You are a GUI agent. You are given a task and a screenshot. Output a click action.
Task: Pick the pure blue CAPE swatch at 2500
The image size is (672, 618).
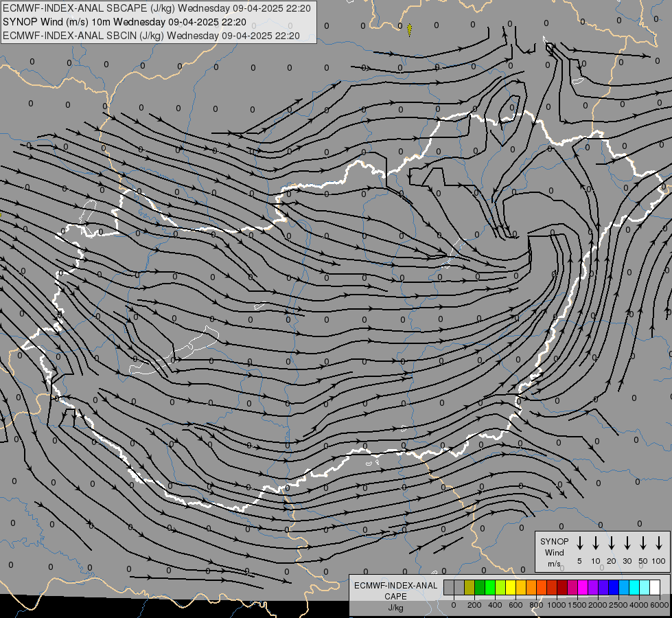pos(614,587)
